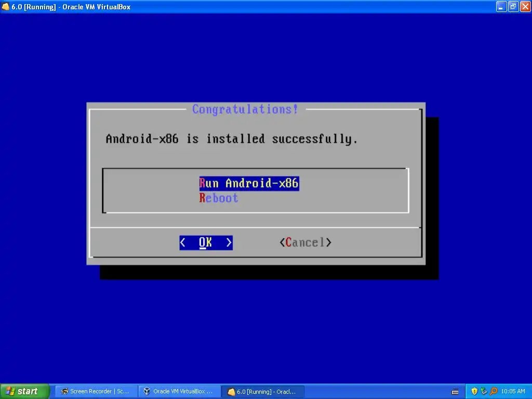Click the orange magnifier tray icon
This screenshot has height=399, width=532.
(x=494, y=391)
